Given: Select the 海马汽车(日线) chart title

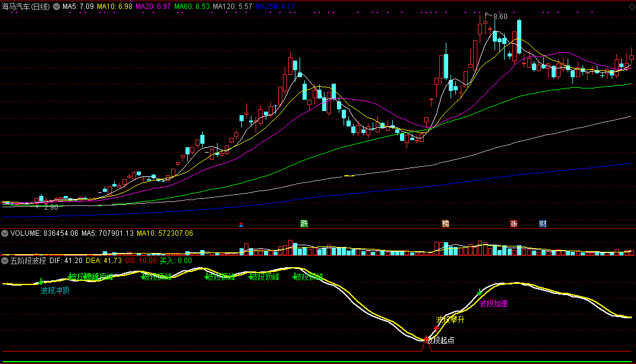Looking at the screenshot, I should pos(26,7).
